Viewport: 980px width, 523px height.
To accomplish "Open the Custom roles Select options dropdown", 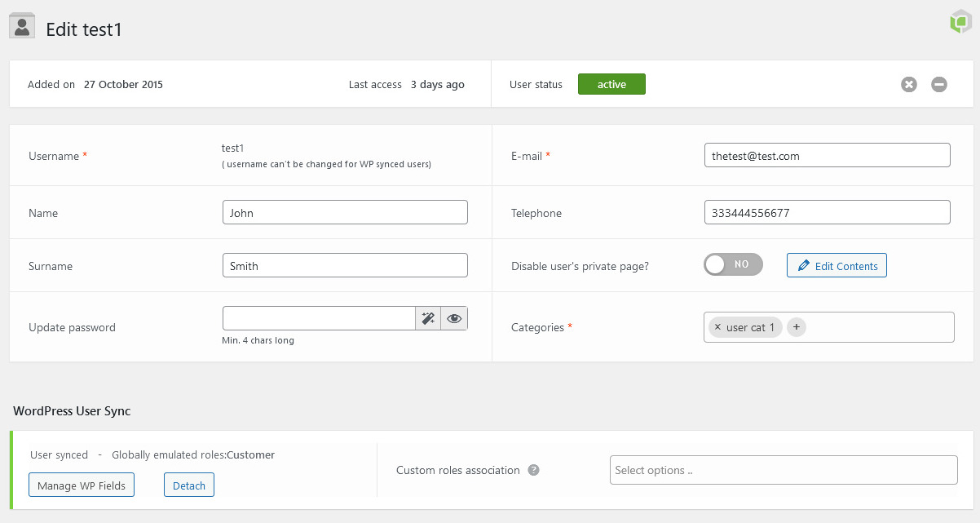I will tap(783, 470).
